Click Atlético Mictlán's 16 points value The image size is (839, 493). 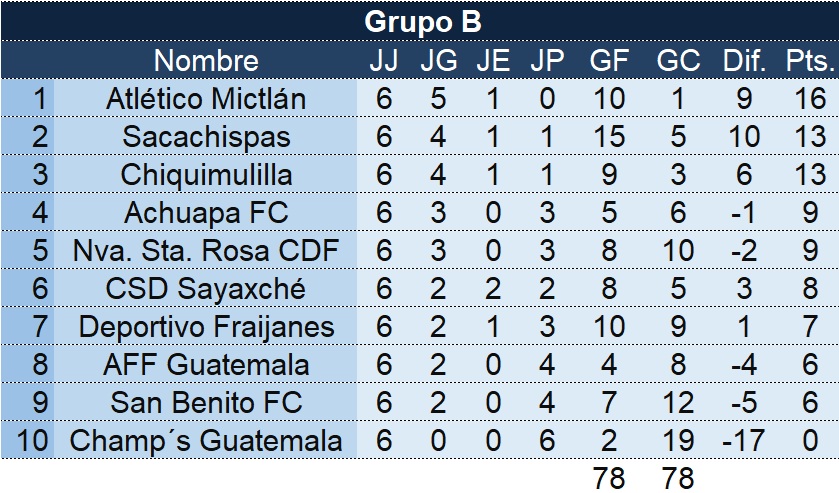tap(810, 98)
